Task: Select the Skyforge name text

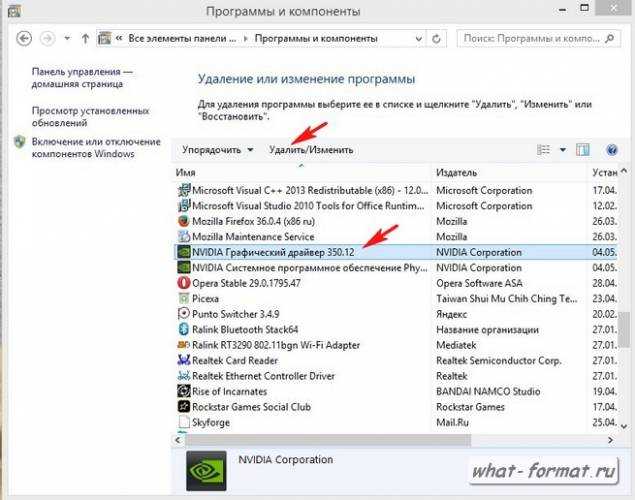Action: (211, 423)
